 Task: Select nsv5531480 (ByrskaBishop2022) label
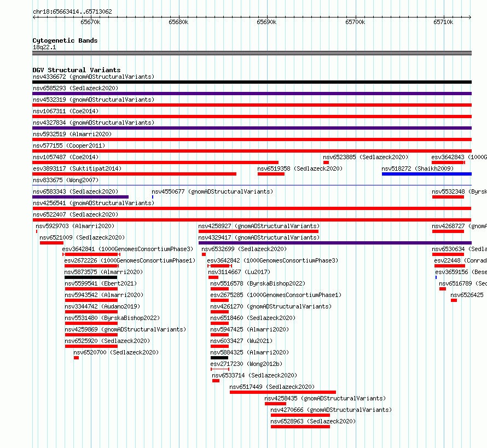coord(112,318)
